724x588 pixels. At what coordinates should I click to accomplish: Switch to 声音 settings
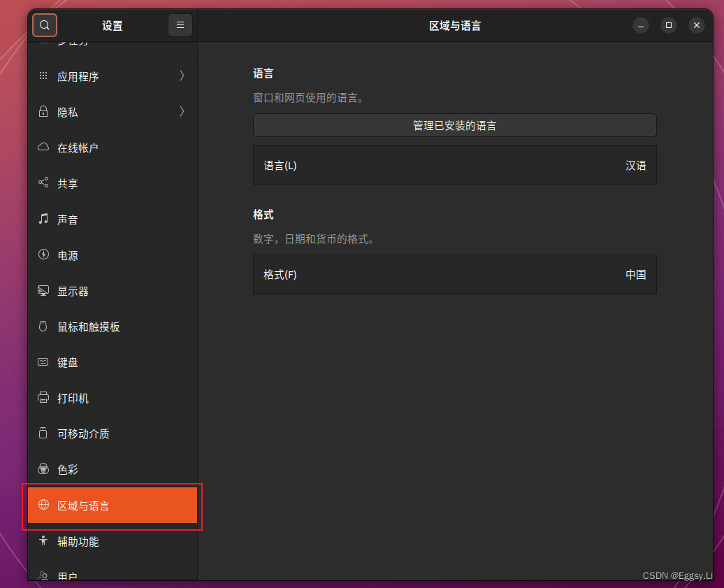point(113,219)
